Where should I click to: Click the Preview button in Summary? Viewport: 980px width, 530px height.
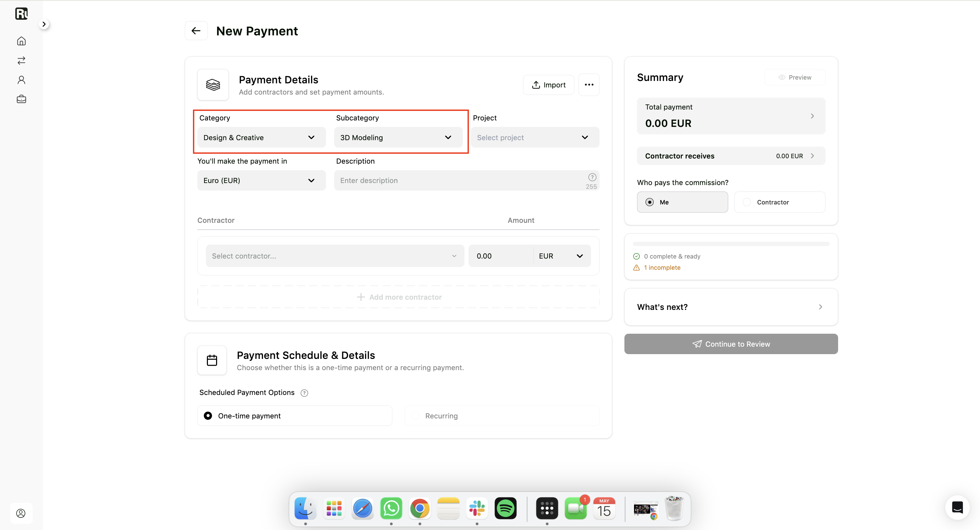click(x=795, y=77)
